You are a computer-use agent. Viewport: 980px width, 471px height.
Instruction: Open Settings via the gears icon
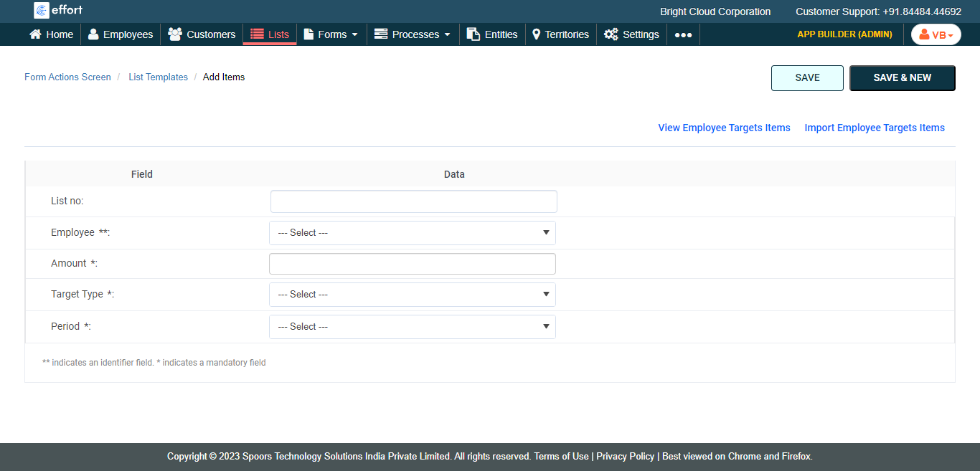coord(611,34)
